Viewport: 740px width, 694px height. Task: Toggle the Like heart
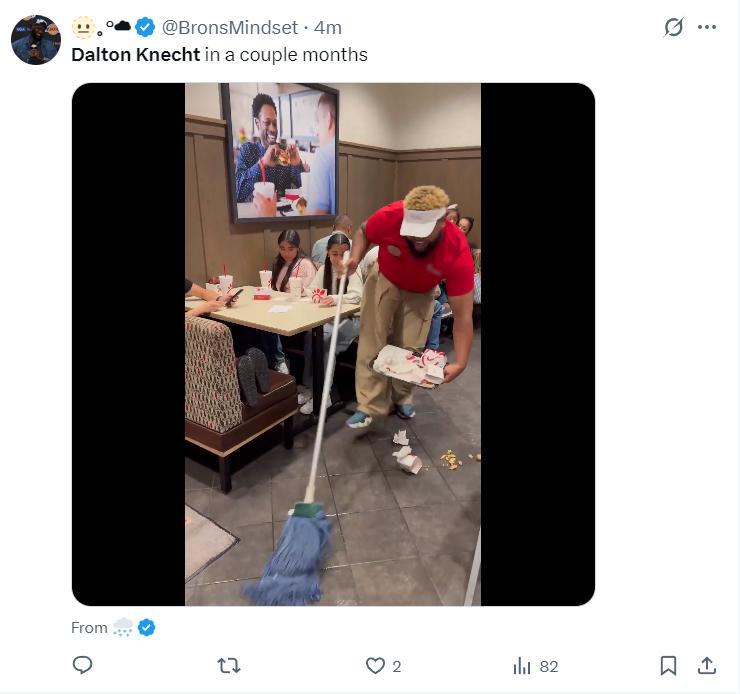tap(375, 665)
